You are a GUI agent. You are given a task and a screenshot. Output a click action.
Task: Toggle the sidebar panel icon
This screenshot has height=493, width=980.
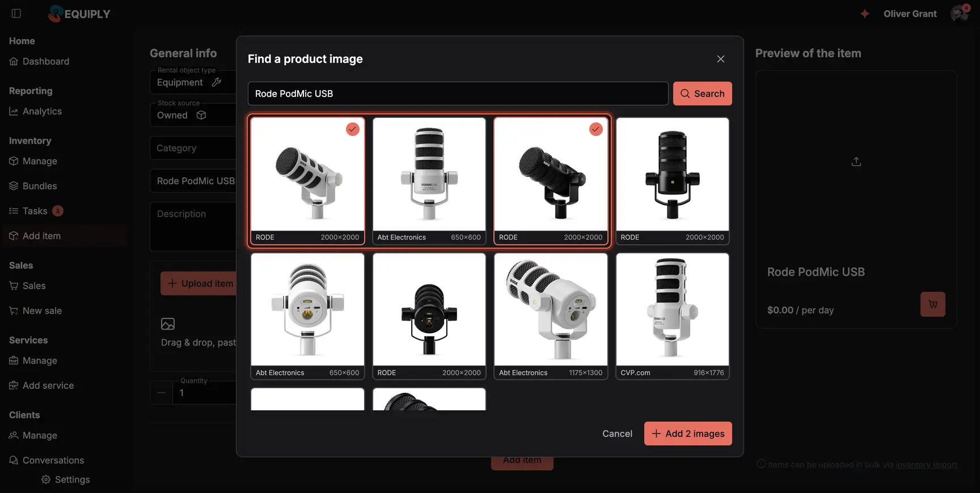tap(16, 14)
